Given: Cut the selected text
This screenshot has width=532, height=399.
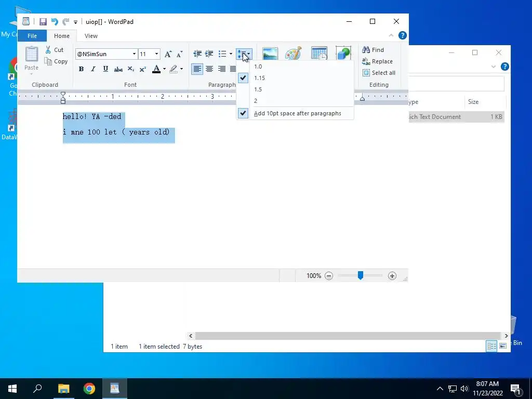Looking at the screenshot, I should coord(55,50).
